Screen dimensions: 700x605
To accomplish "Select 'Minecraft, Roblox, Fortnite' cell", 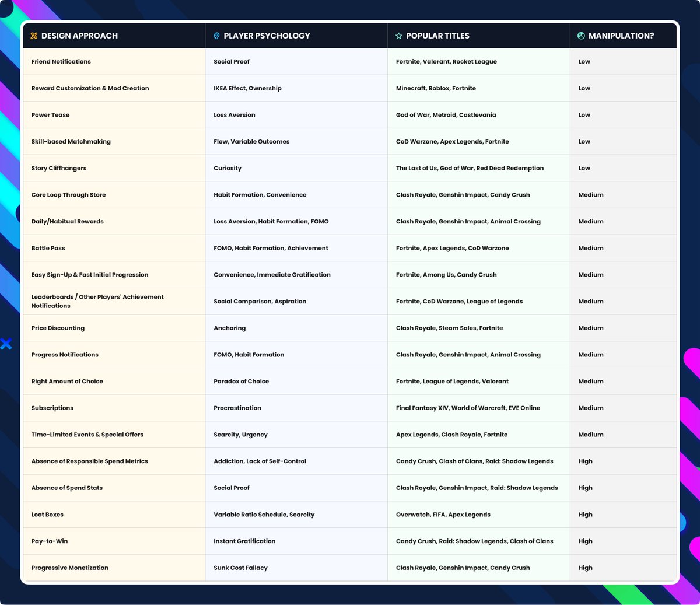I will click(x=479, y=88).
